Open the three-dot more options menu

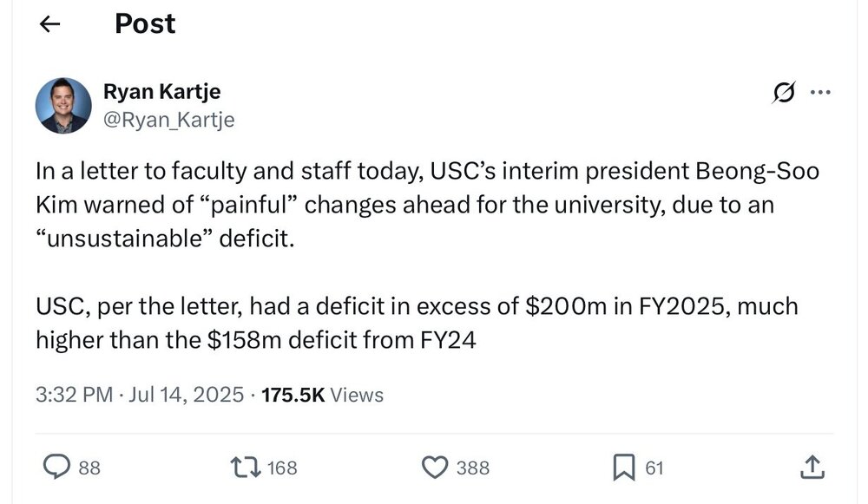tap(819, 93)
